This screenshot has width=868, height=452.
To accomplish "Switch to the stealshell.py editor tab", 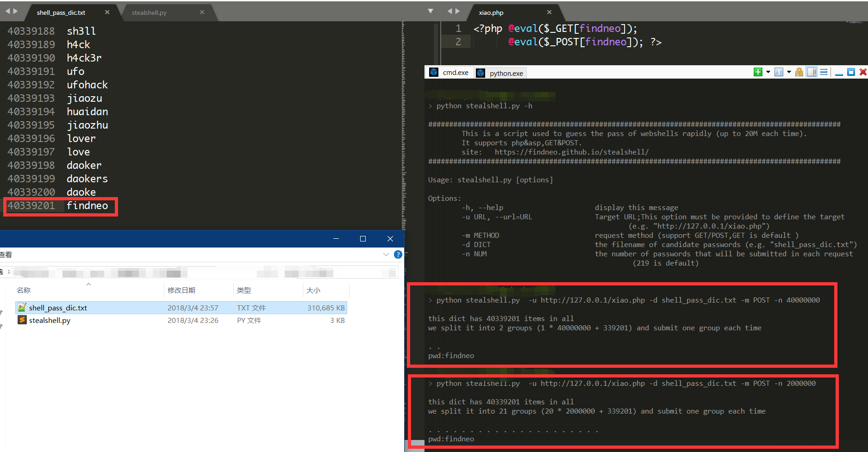I will coord(149,12).
